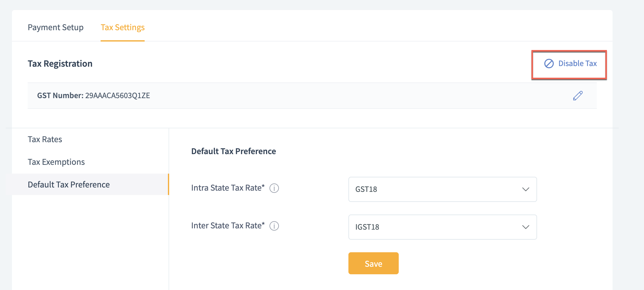Click the IGST18 selected value text
Viewport: 644px width, 290px height.
[367, 227]
